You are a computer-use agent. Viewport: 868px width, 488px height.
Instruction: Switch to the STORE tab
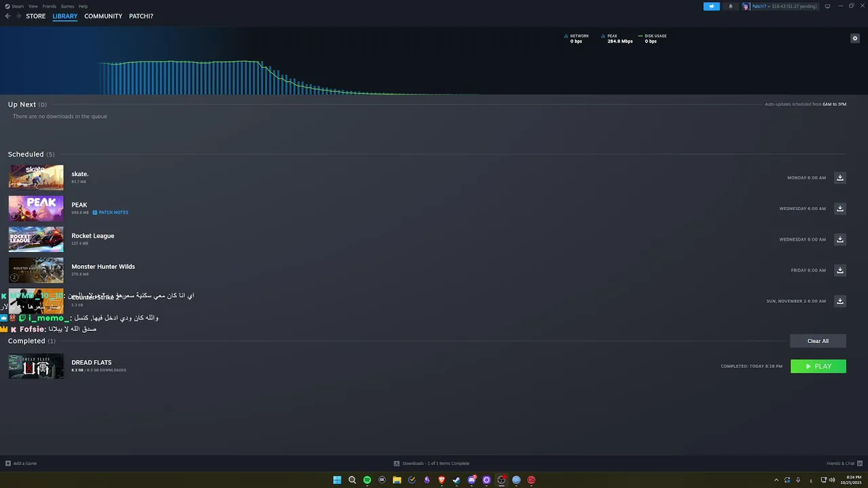(x=36, y=16)
